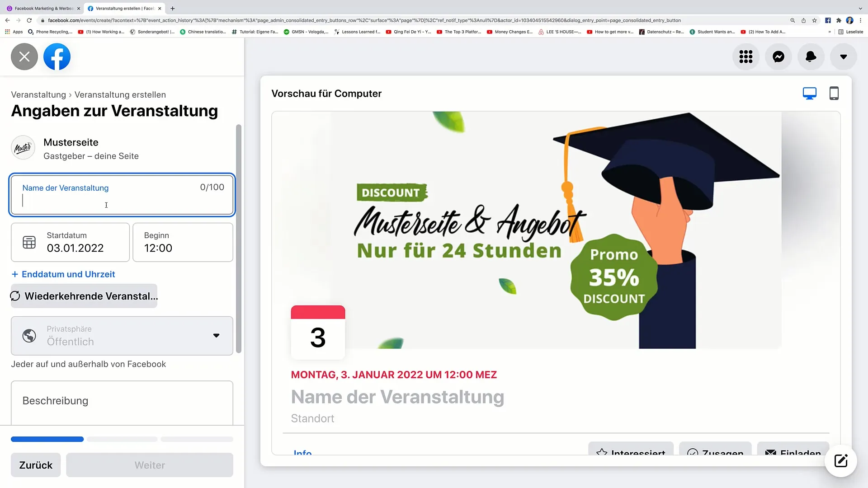The image size is (868, 488).
Task: Click the calendar date badge 3
Action: (x=318, y=333)
